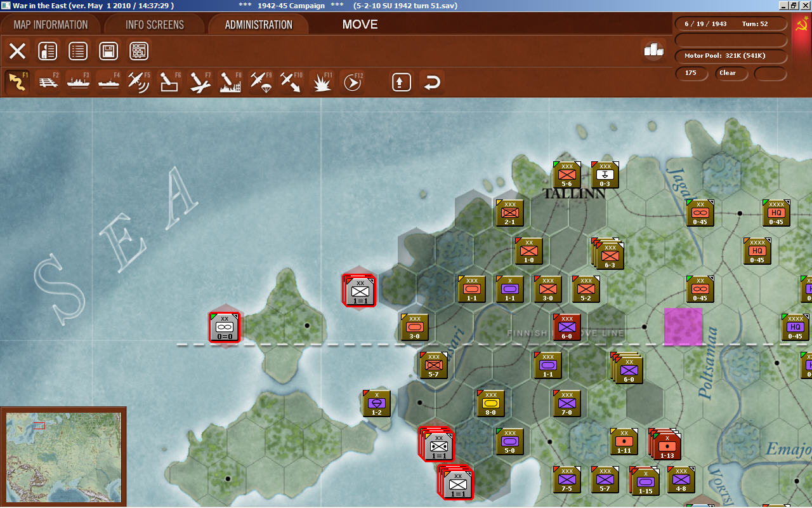Select the F5 air recon mode icon
Viewport: 812px width, 508px height.
139,83
